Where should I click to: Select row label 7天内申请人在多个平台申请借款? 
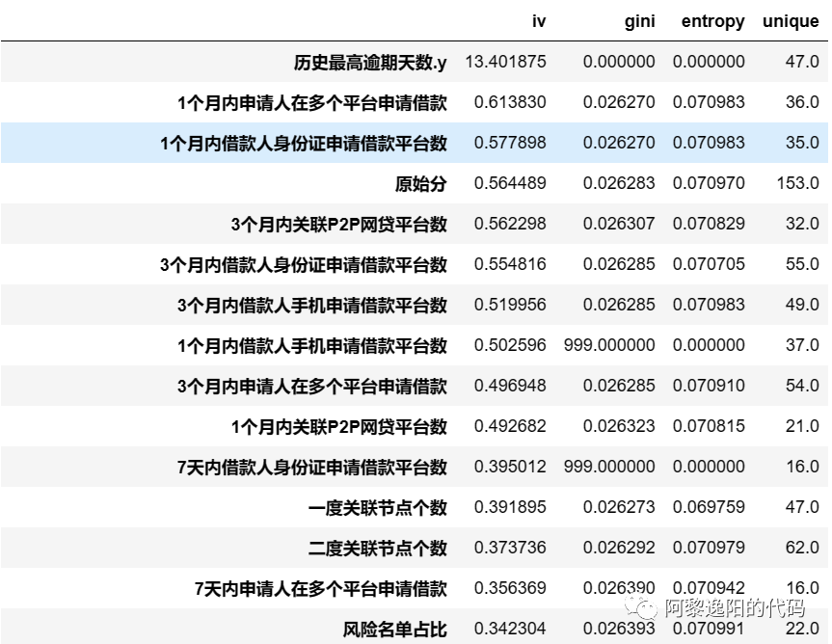(x=320, y=589)
